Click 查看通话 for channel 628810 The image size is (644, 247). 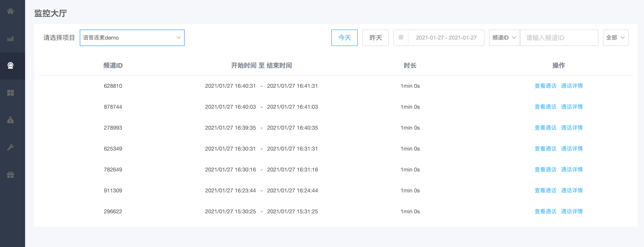pos(545,86)
